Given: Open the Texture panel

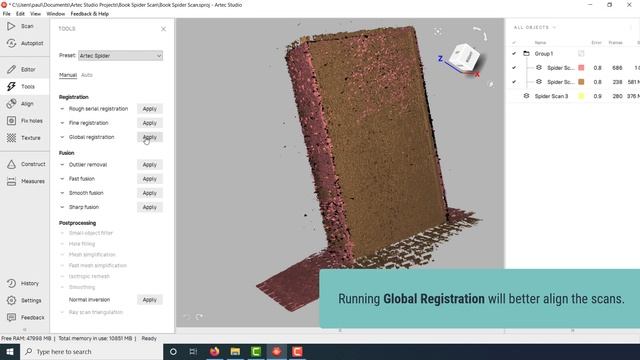Looking at the screenshot, I should coord(24,138).
